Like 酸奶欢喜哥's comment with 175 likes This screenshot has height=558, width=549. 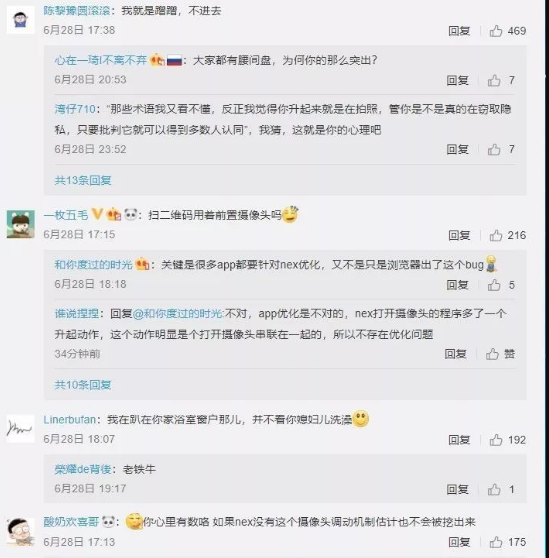496,542
